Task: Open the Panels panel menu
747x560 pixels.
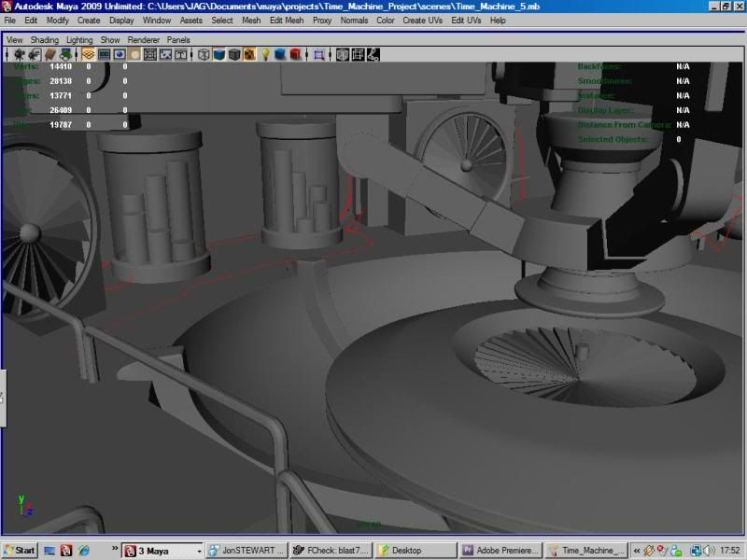Action: coord(178,40)
